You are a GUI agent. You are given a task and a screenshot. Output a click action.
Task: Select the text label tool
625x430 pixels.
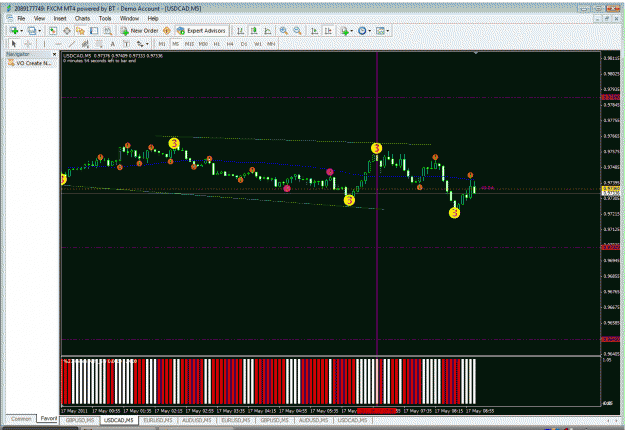(126, 44)
